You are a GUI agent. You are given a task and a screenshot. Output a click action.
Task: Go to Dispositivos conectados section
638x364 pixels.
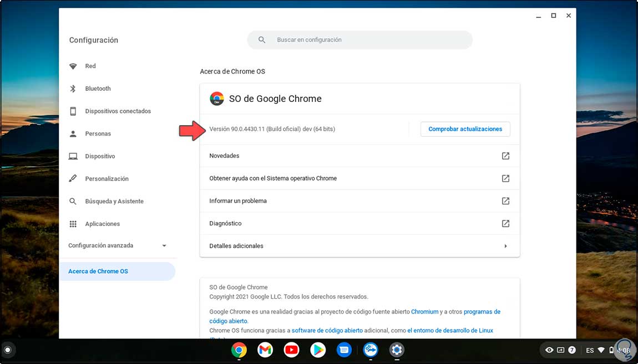pyautogui.click(x=118, y=111)
